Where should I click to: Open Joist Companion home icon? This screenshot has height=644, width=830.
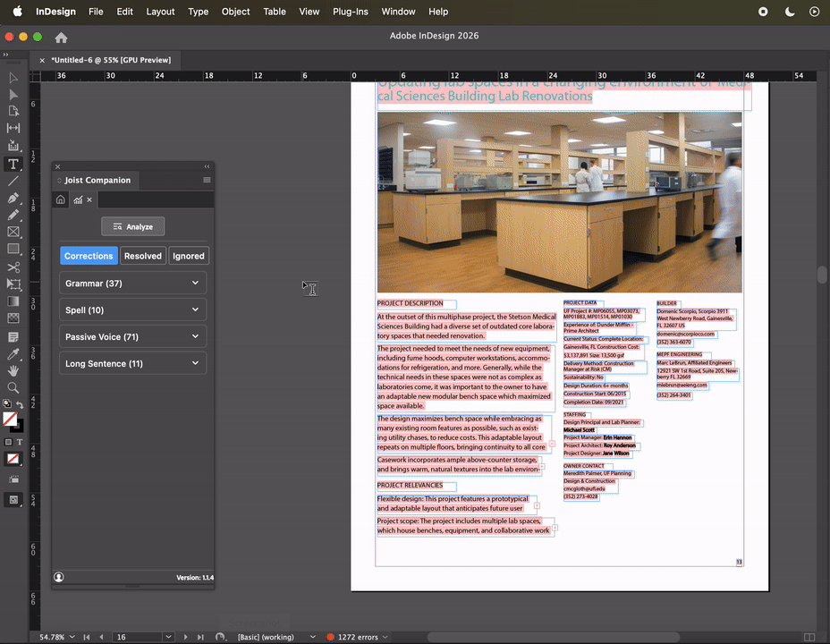click(x=60, y=199)
